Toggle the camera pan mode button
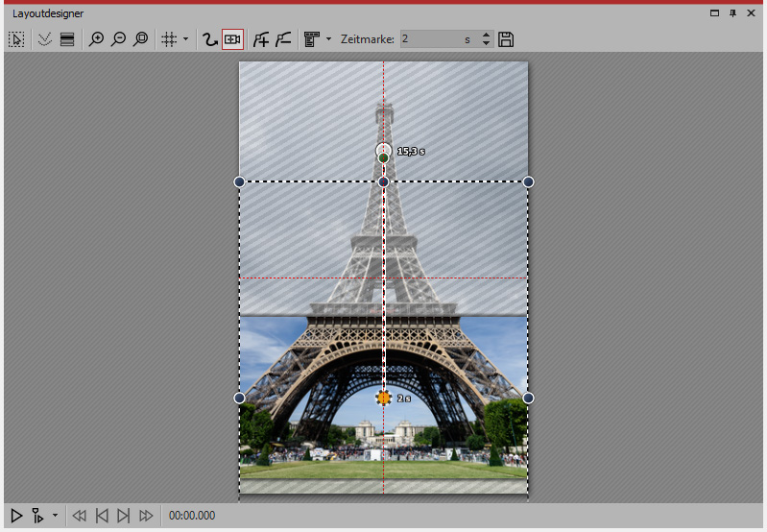The image size is (767, 532). (231, 39)
